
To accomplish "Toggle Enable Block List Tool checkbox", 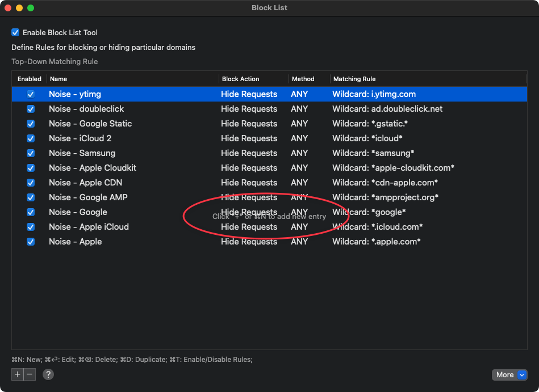I will (x=15, y=32).
